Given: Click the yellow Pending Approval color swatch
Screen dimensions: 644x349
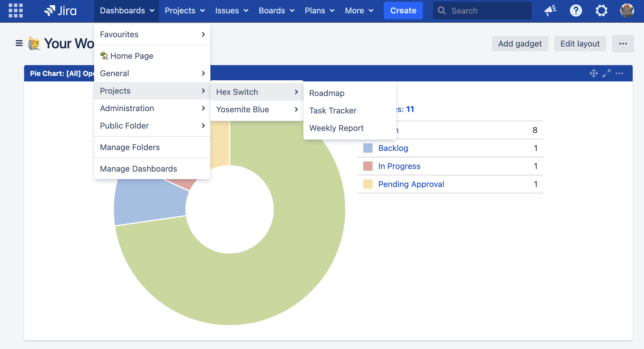Looking at the screenshot, I should (368, 184).
